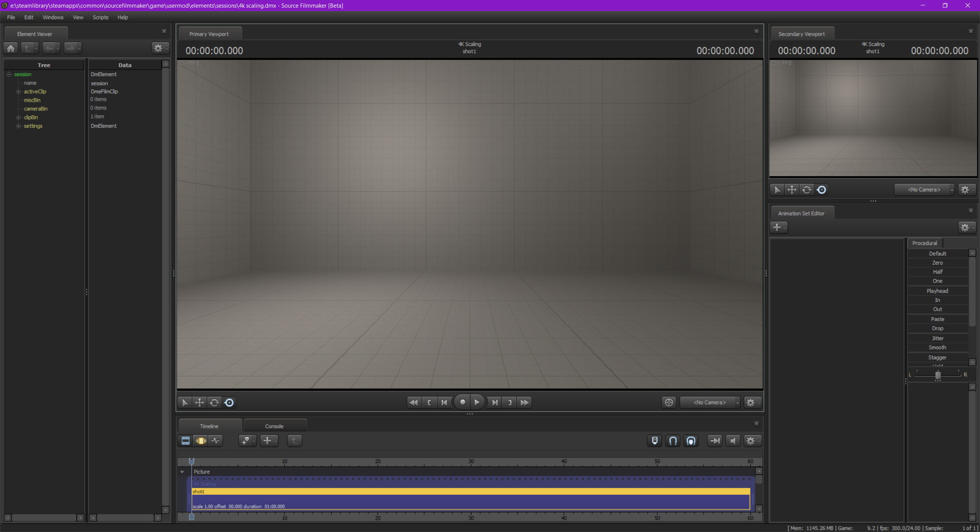Image resolution: width=980 pixels, height=532 pixels.
Task: Click the Smooth procedural preset
Action: coord(937,348)
